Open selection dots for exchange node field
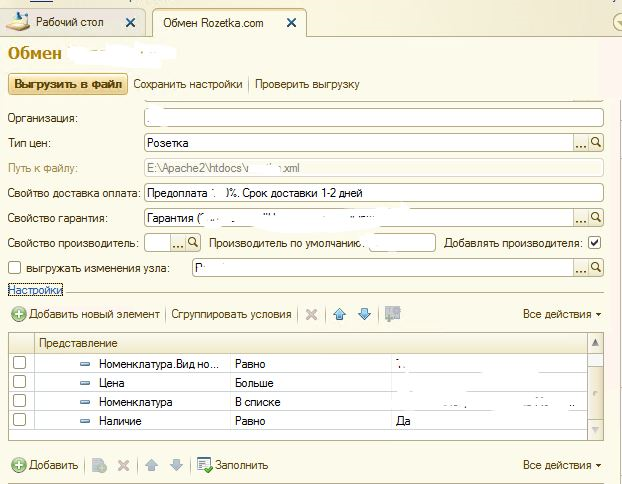This screenshot has height=484, width=622. [x=581, y=268]
